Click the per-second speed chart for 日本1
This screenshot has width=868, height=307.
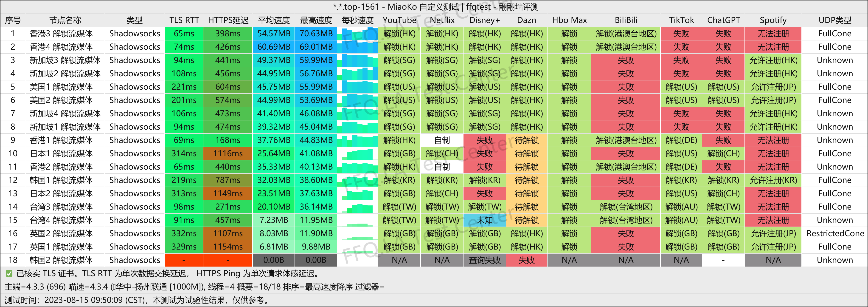[x=357, y=153]
